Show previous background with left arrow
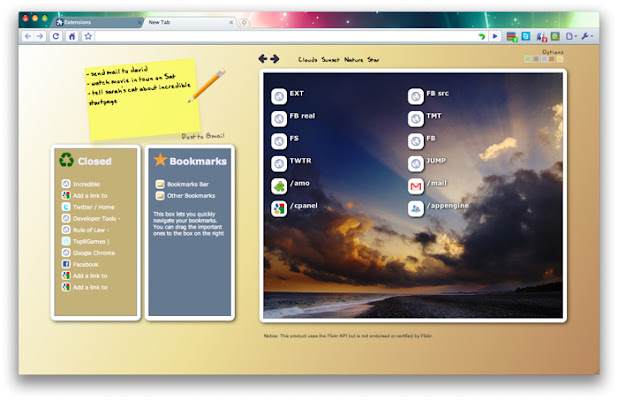Viewport: 618px width, 400px height. tap(263, 59)
